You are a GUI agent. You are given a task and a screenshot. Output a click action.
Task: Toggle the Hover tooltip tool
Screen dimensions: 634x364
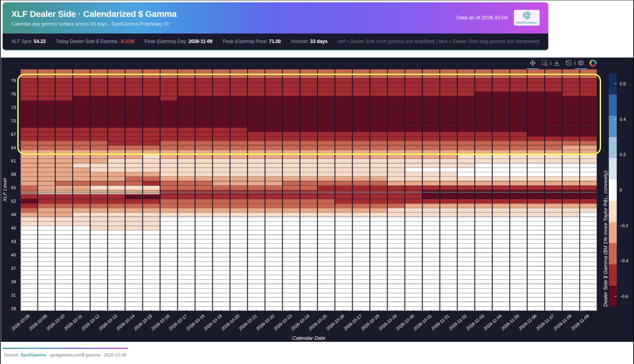click(x=581, y=63)
